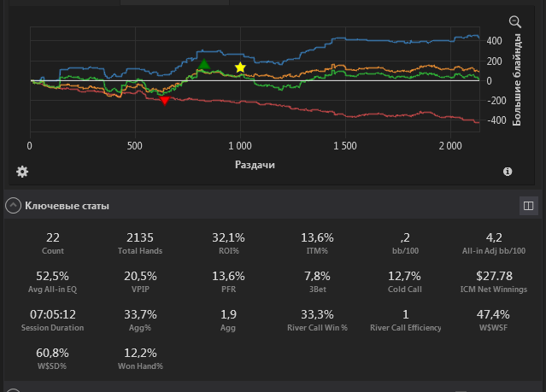This screenshot has width=546, height=392.
Task: Select the Agg% value 33,7%
Action: (140, 314)
